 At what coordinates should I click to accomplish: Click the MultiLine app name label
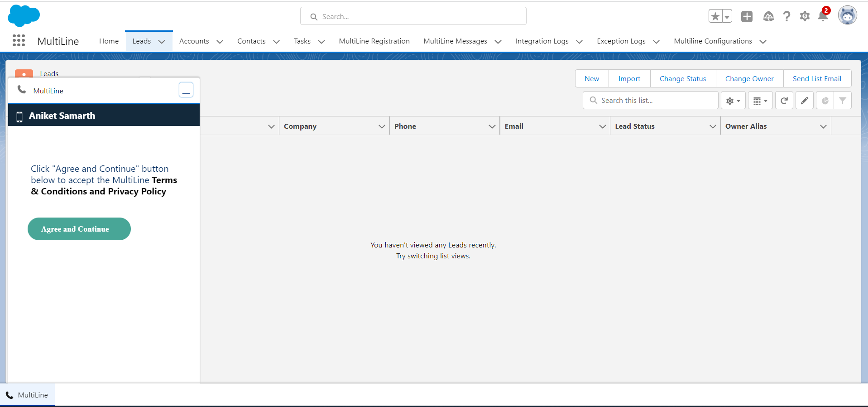point(58,41)
